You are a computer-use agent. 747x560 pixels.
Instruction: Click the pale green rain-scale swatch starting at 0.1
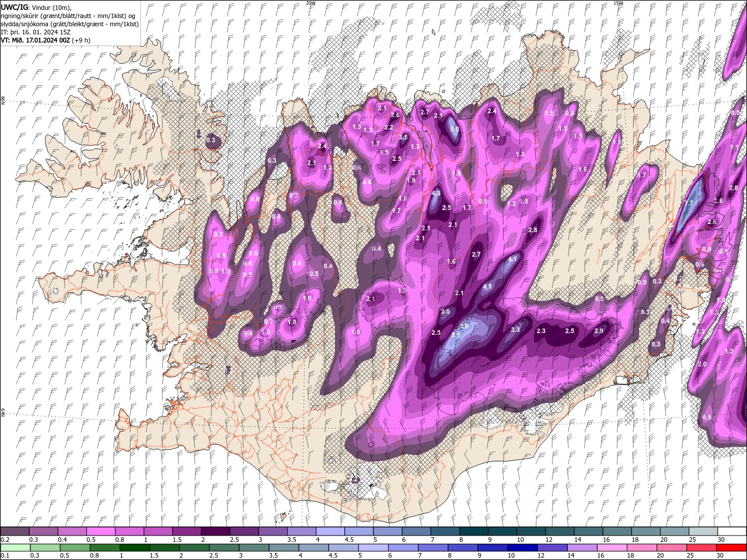15,548
